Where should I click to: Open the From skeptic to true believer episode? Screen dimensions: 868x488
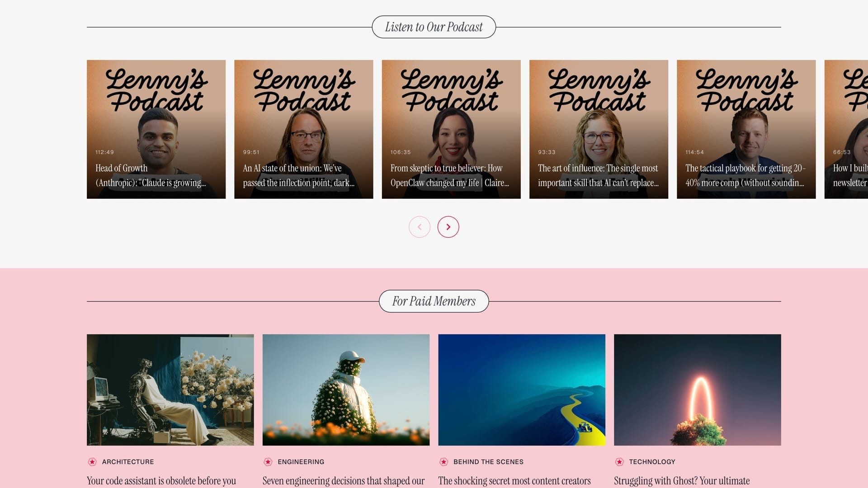[451, 129]
